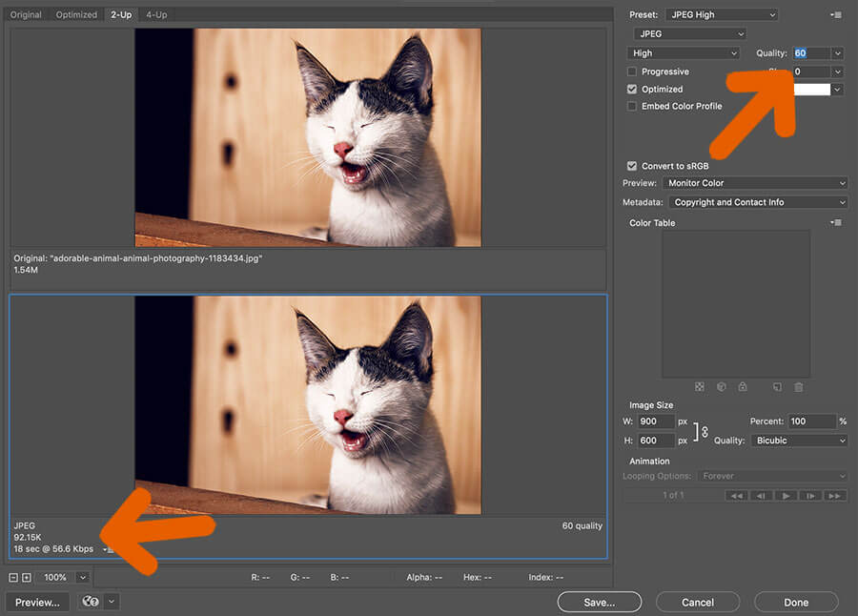Open the Quality value slider
858x616 pixels.
point(836,53)
